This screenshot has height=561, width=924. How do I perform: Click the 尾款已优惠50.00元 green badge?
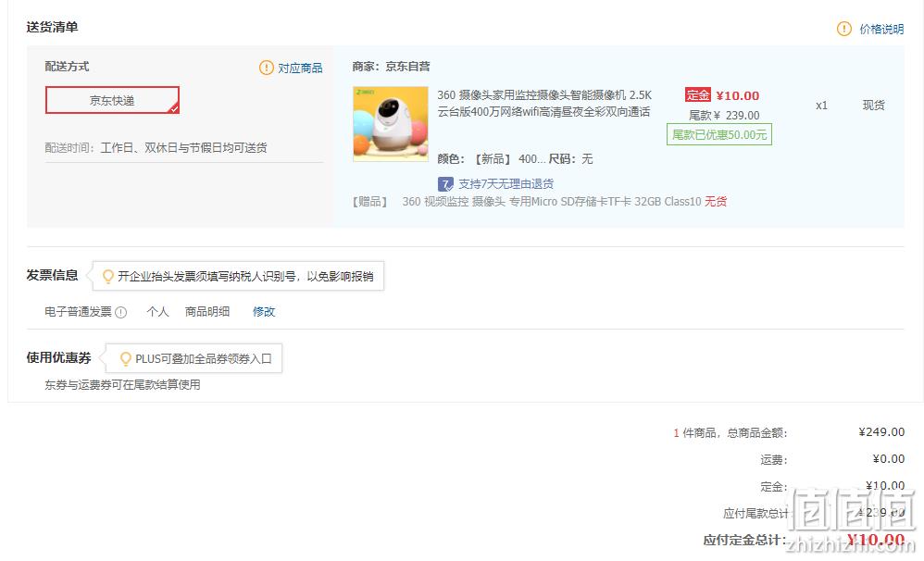tap(719, 134)
